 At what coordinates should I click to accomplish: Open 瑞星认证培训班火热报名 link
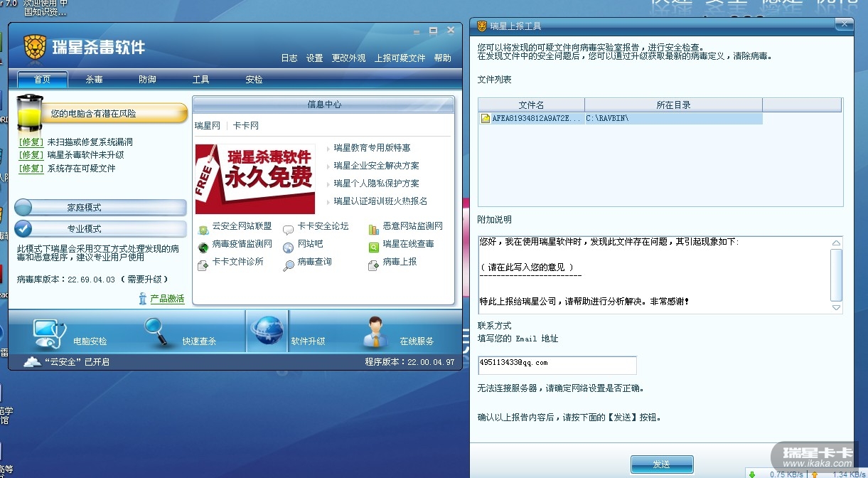380,201
